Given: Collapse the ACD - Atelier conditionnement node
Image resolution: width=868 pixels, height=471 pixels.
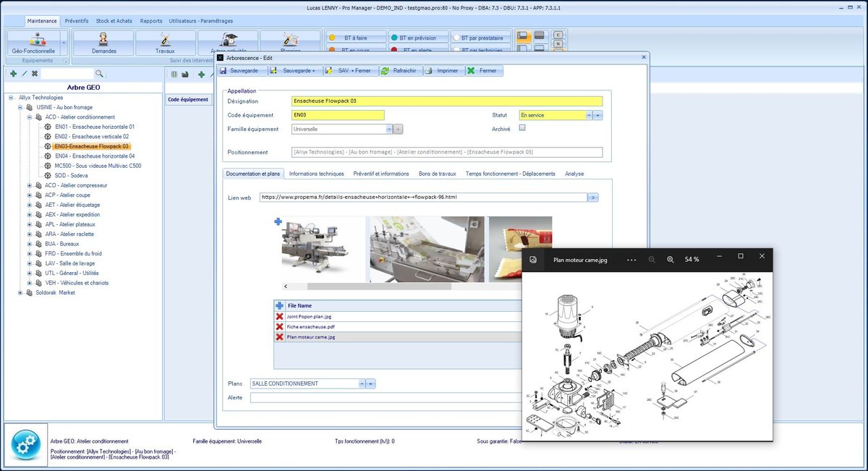Looking at the screenshot, I should (30, 117).
